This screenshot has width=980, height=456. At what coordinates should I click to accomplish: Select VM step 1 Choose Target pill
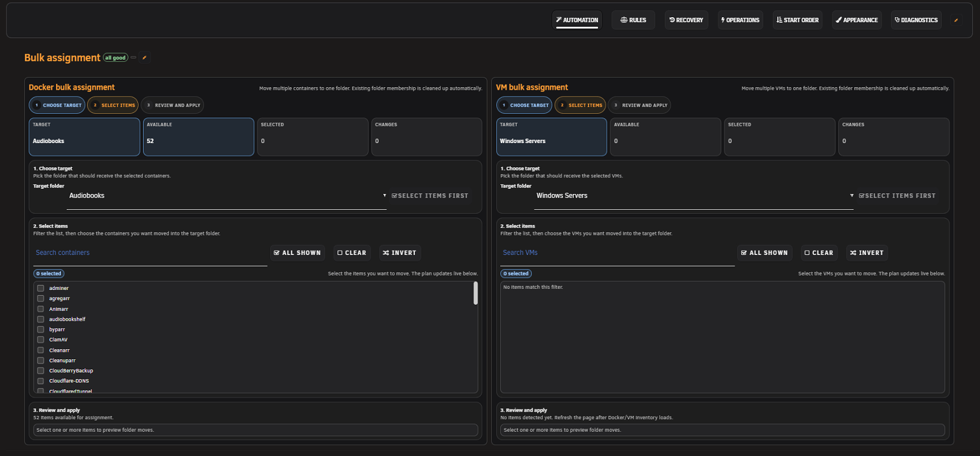click(x=524, y=105)
